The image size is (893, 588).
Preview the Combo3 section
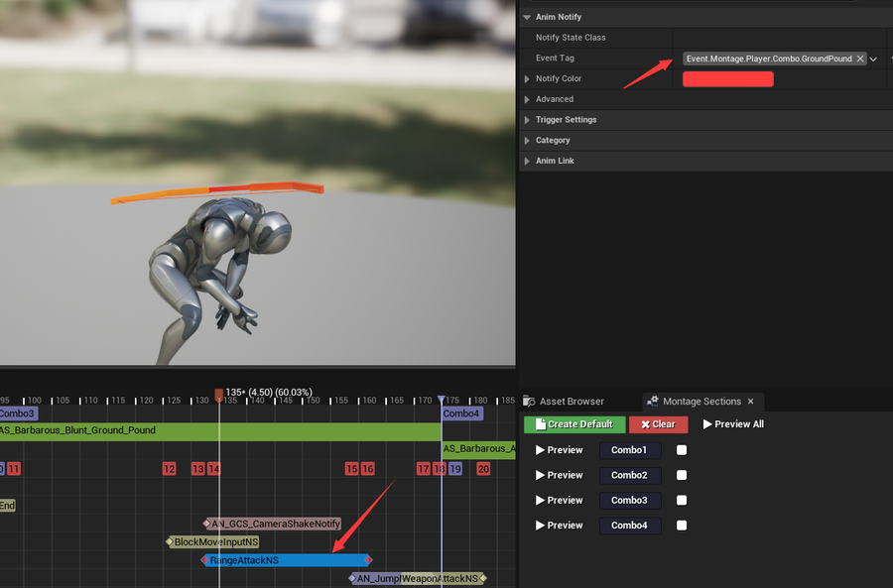pos(560,500)
